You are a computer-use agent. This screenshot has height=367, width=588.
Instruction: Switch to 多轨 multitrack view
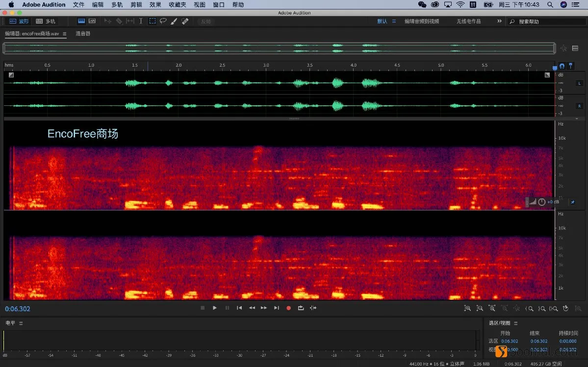coord(46,21)
